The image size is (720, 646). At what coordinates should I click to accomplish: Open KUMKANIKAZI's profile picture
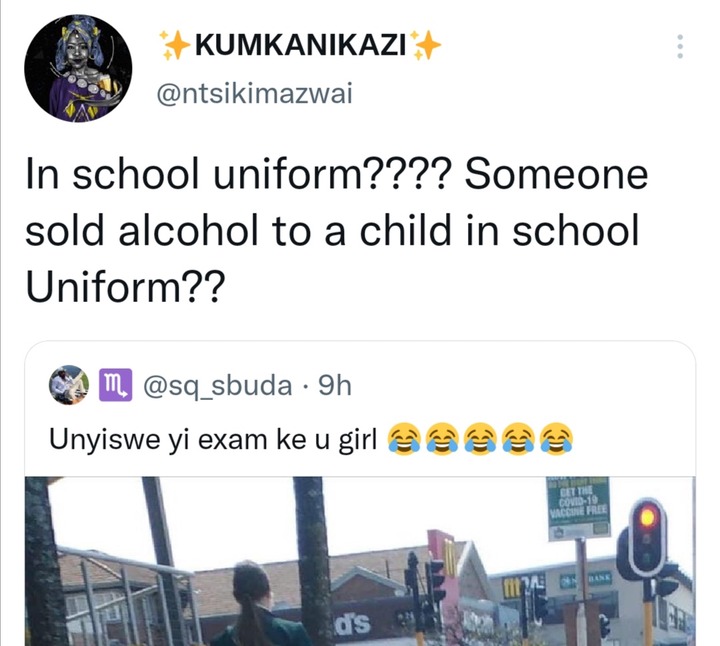(78, 69)
